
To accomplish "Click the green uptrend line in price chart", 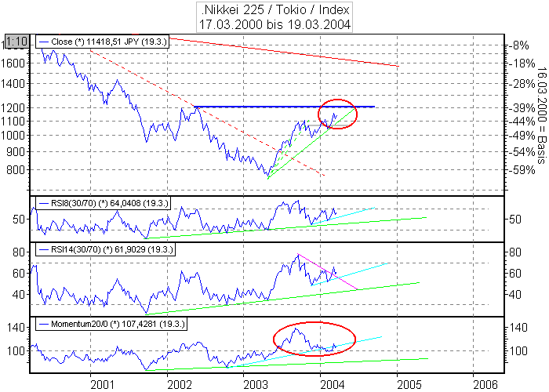I will click(311, 143).
